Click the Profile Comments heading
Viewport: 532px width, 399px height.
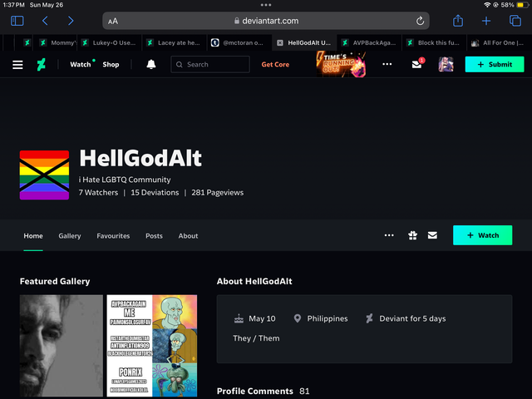point(255,392)
